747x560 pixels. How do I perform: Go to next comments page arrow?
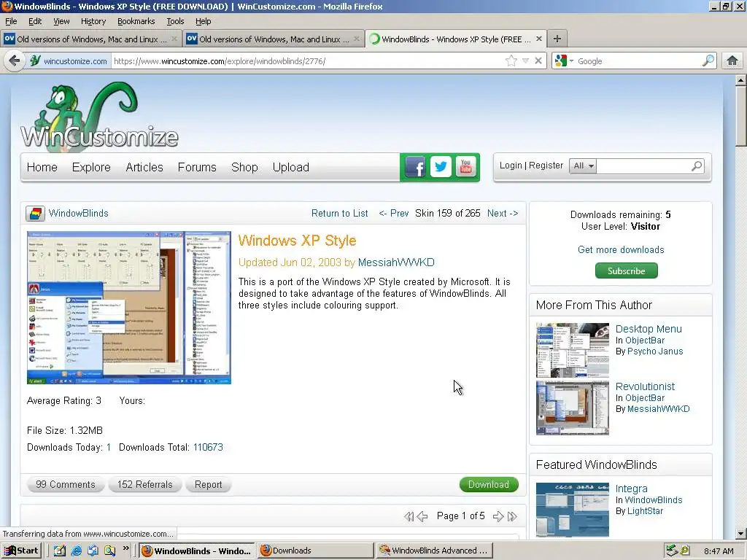click(498, 516)
